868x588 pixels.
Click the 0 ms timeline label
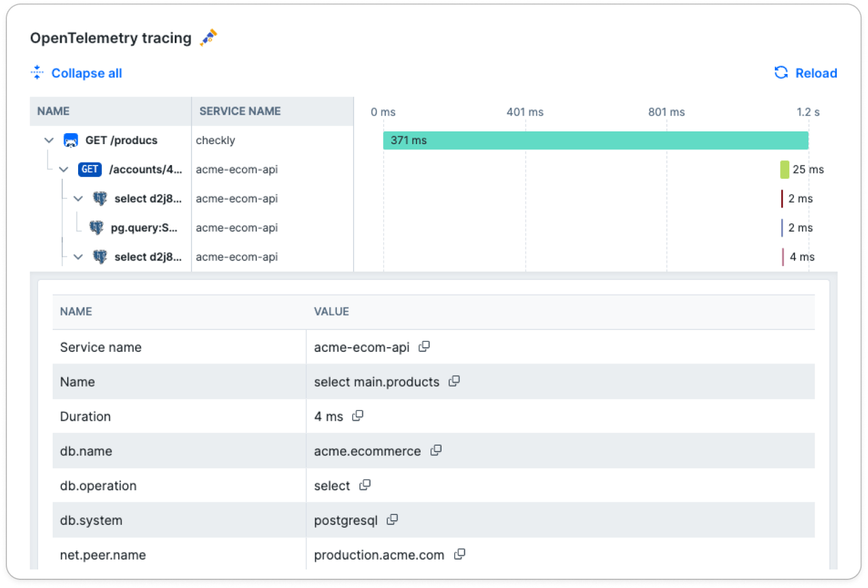(x=383, y=112)
